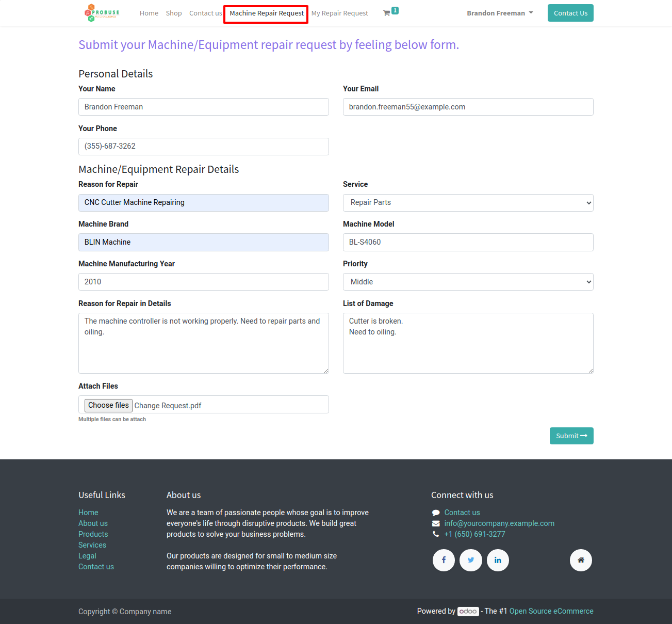Viewport: 672px width, 624px height.
Task: Open the LinkedIn social icon
Action: (498, 560)
